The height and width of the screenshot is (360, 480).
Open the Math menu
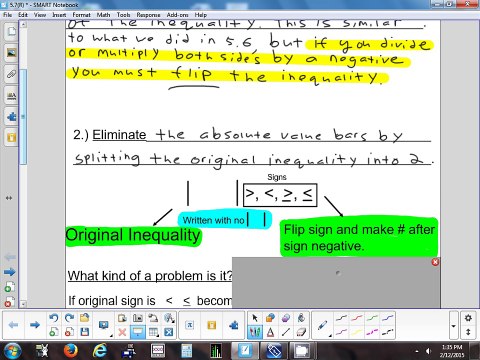pyautogui.click(x=103, y=15)
